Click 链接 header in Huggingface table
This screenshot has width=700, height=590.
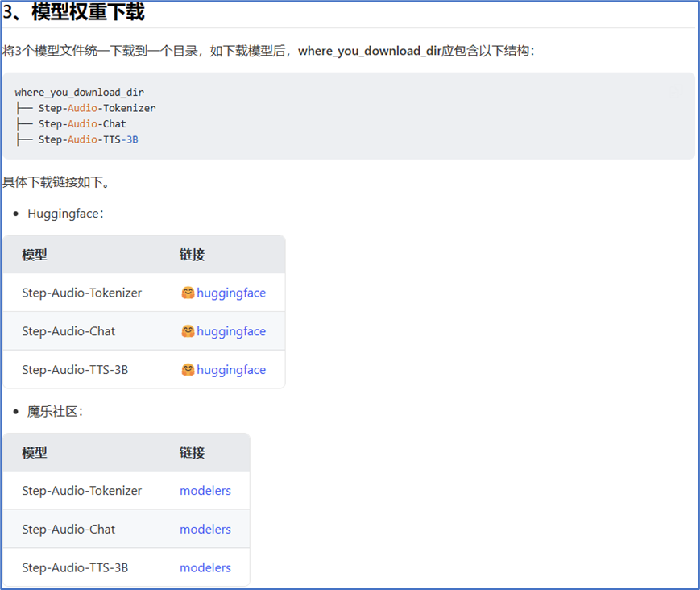point(192,255)
